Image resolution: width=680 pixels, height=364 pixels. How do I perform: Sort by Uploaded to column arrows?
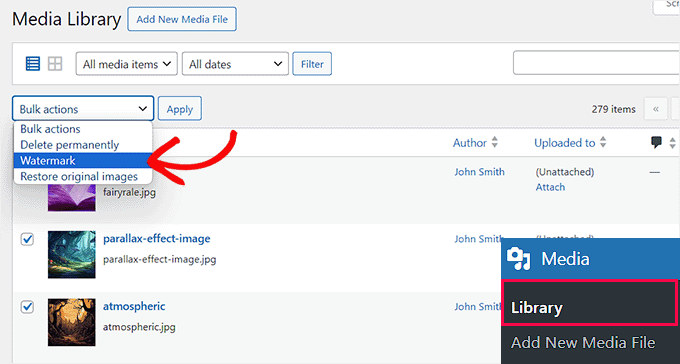point(603,143)
